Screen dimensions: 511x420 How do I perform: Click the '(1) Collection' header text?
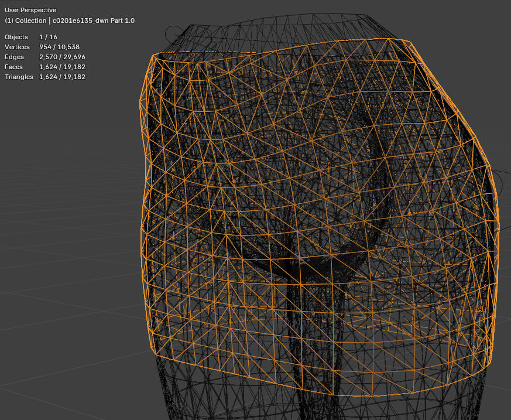(24, 20)
